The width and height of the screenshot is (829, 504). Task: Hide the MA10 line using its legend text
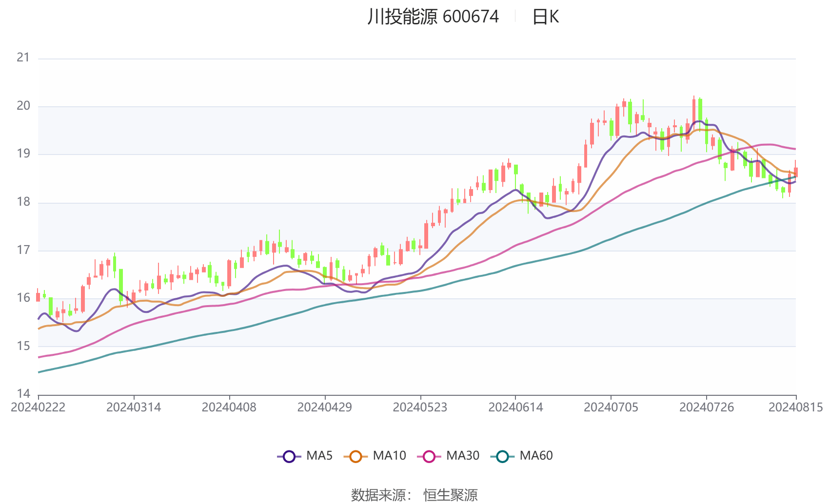click(x=389, y=456)
